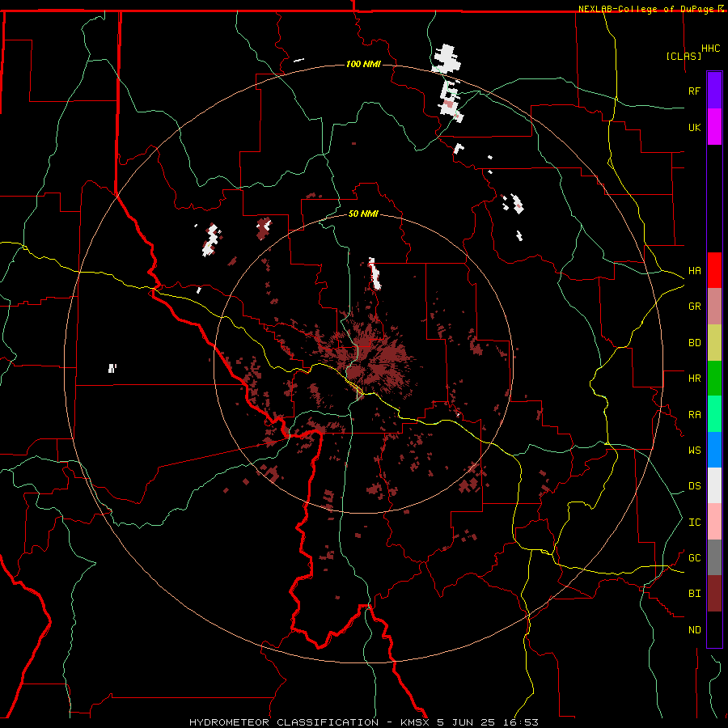Click the BI legend label
Screen dimensions: 728x728
694,594
